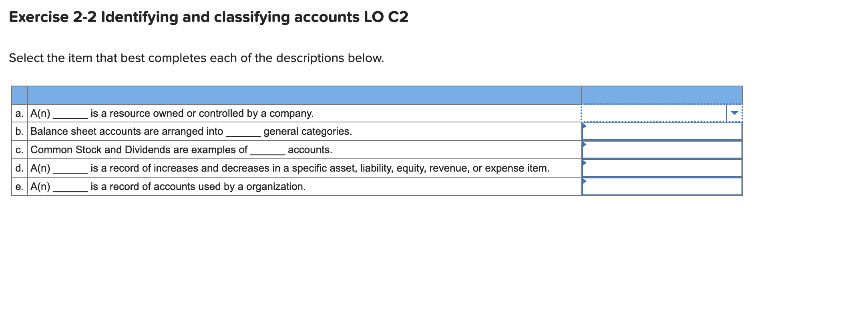Click the blue corner marker on row c
This screenshot has height=332, width=868.
pos(585,144)
